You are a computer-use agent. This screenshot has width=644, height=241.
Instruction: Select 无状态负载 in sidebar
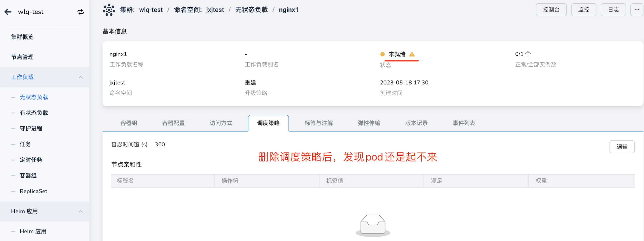(34, 97)
